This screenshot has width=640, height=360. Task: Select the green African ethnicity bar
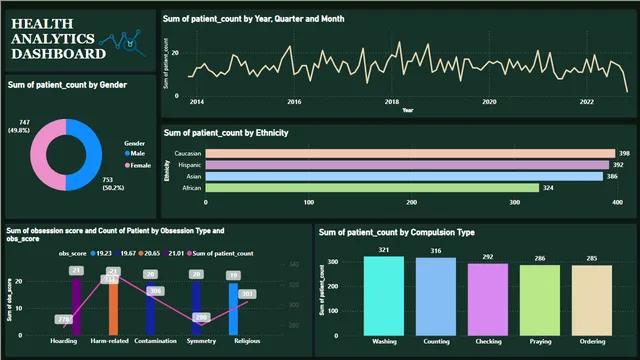pyautogui.click(x=372, y=188)
